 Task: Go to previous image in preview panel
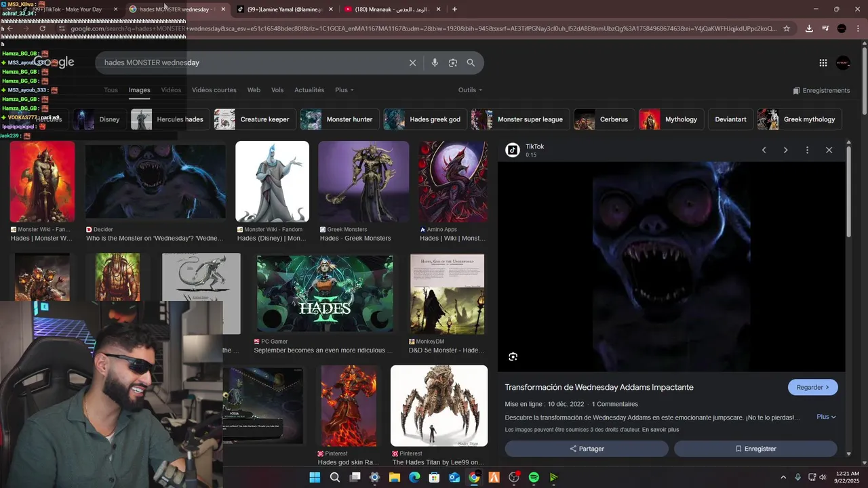tap(764, 150)
